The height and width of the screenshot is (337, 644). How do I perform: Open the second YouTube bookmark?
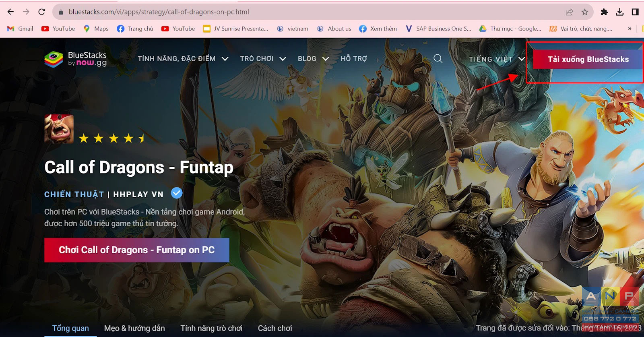178,29
